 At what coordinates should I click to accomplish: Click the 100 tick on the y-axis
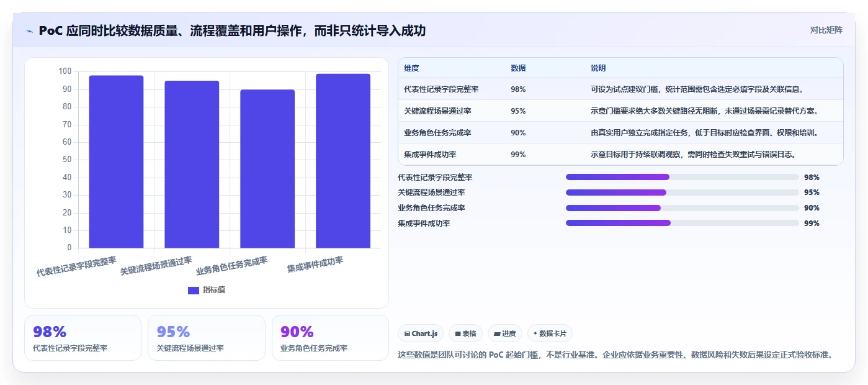click(x=65, y=71)
